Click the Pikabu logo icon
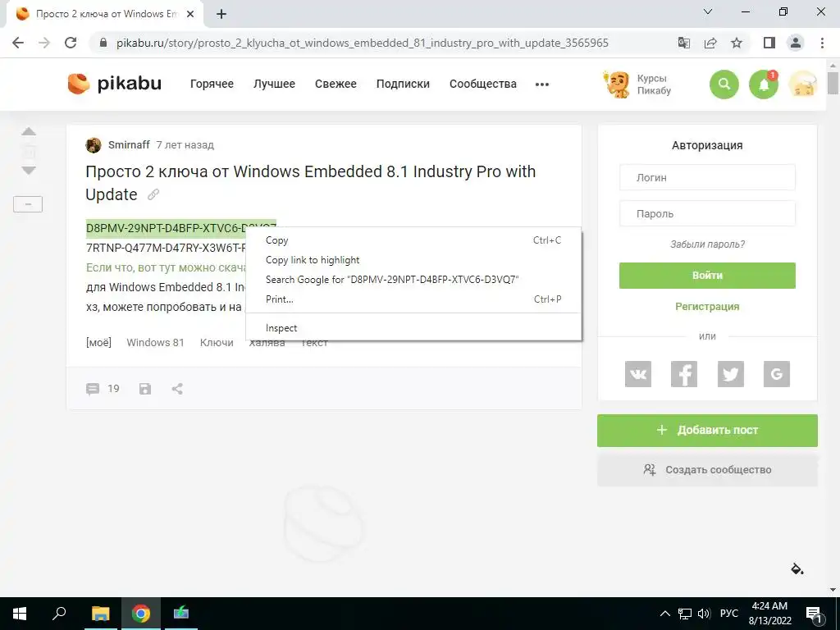Screen dimensions: 840x630 tap(78, 84)
